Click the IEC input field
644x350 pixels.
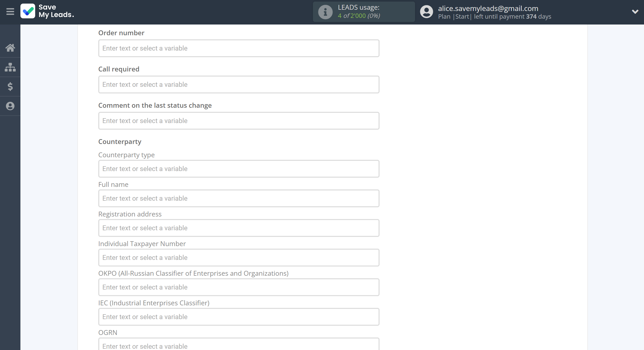pos(239,316)
